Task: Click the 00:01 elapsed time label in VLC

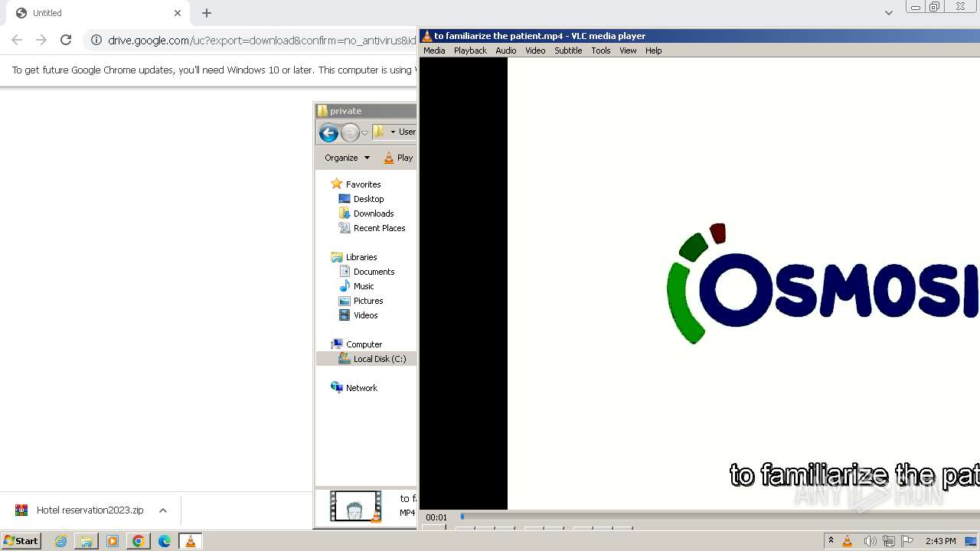Action: (436, 517)
